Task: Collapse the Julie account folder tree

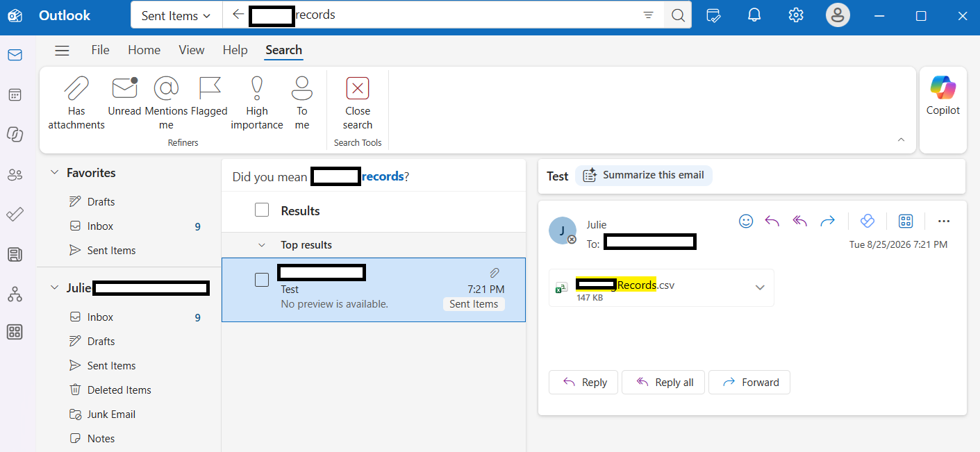Action: pos(54,287)
